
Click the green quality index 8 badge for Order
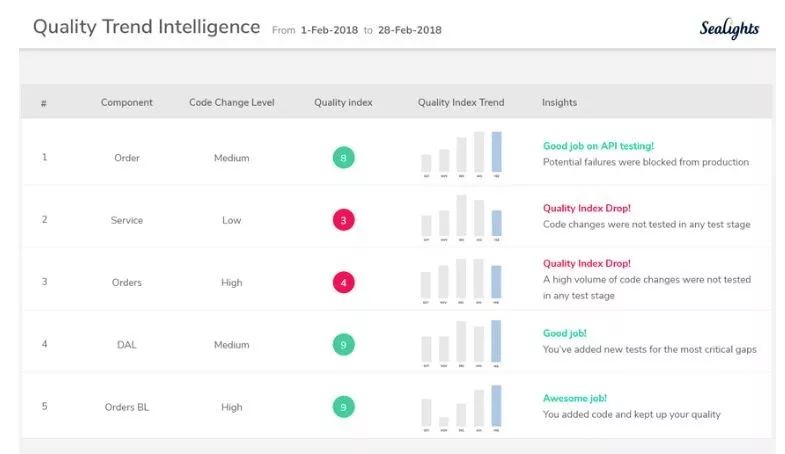click(343, 157)
